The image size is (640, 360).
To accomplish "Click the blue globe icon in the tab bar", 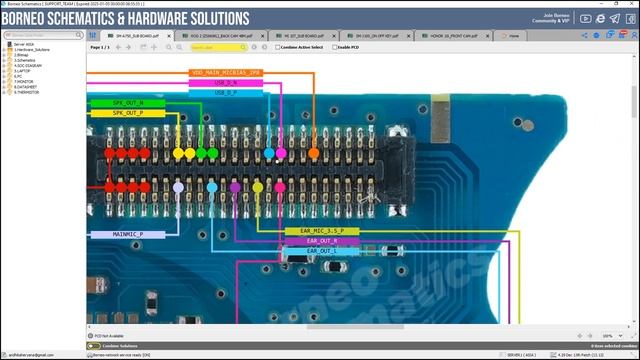I will click(596, 36).
